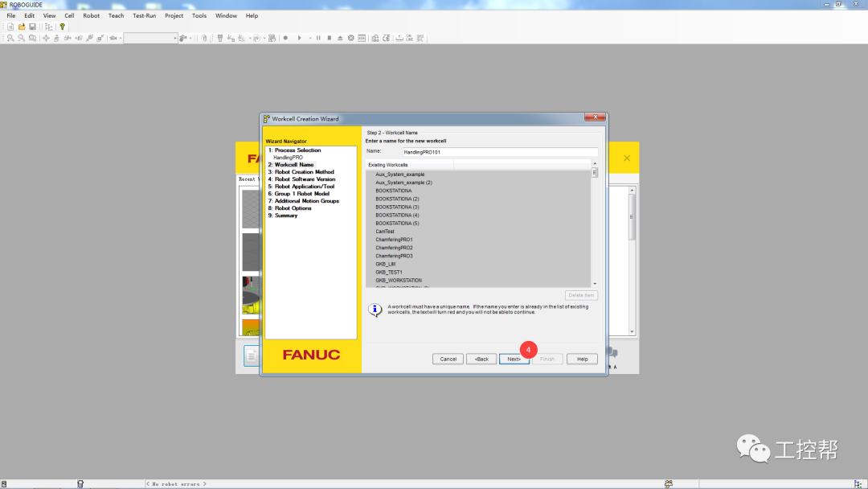Open the File menu
The height and width of the screenshot is (489, 868).
(x=11, y=15)
